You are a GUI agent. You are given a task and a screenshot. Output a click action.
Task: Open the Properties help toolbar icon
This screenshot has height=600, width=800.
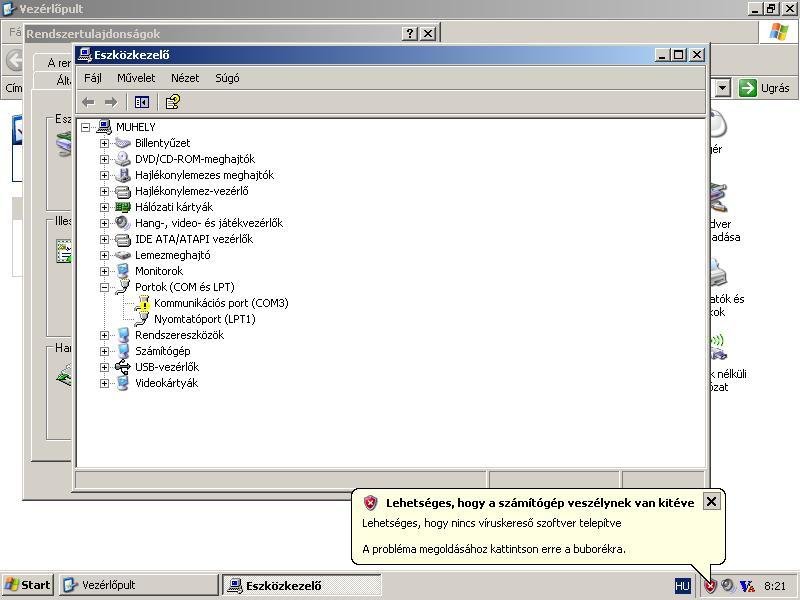click(x=172, y=102)
